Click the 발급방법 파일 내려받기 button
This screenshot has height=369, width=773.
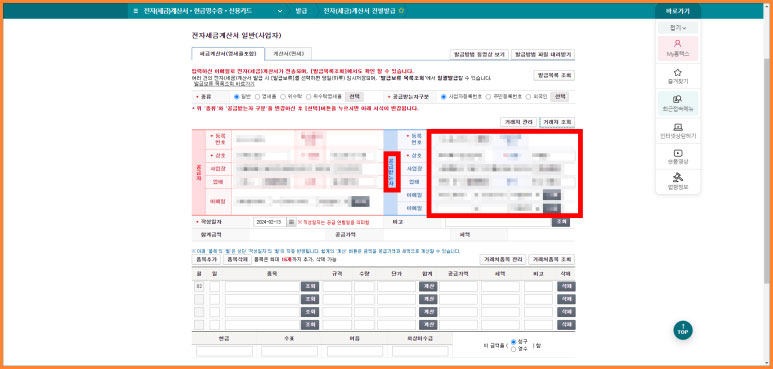[543, 54]
